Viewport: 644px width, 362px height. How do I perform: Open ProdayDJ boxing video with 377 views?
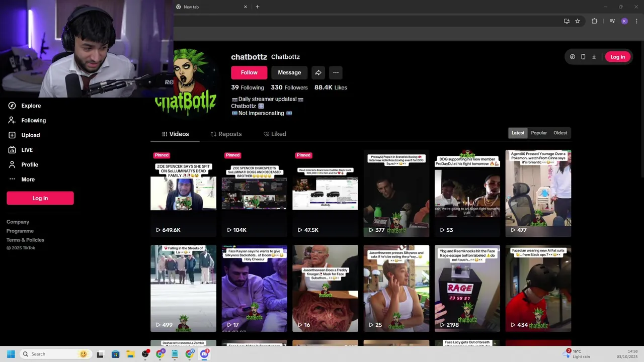(396, 193)
